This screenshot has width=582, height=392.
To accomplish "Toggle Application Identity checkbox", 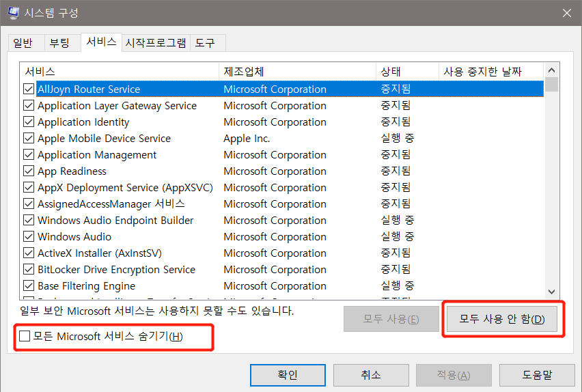I will (29, 122).
